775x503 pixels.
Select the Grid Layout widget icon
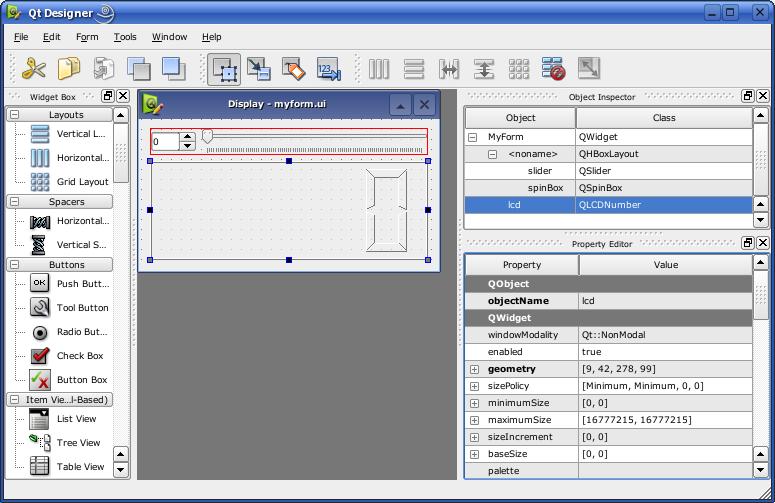40,182
